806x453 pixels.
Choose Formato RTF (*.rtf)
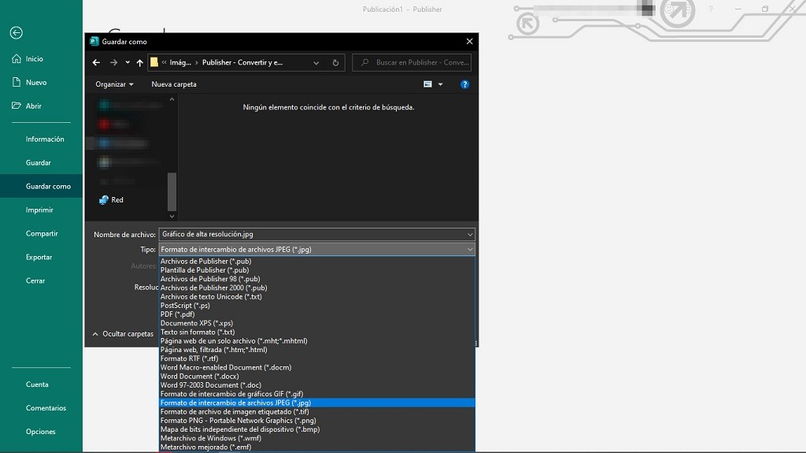pyautogui.click(x=317, y=358)
